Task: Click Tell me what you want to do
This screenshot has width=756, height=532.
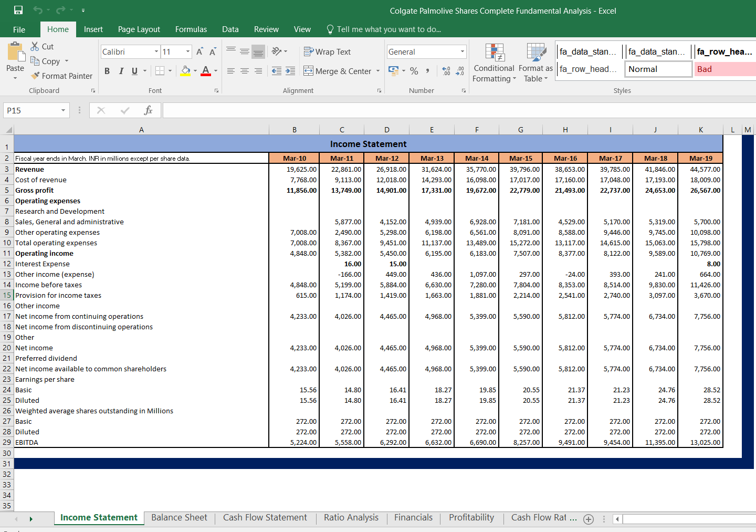Action: tap(384, 29)
